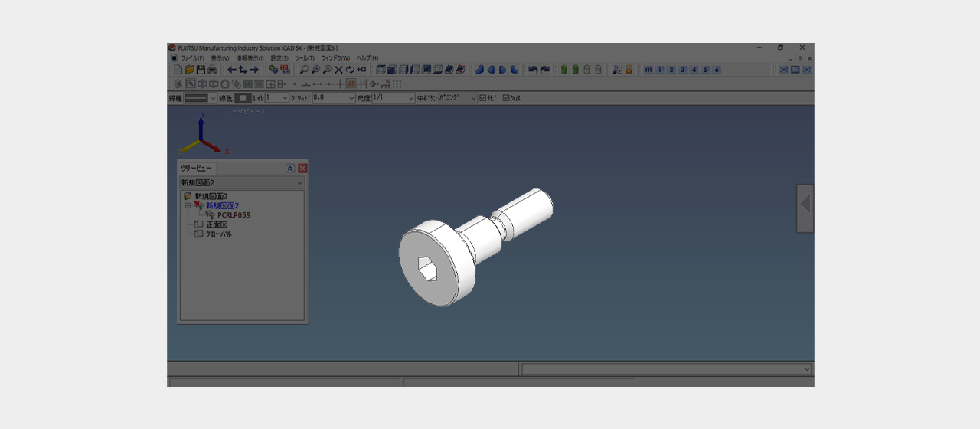
Task: Click the Undo arrow icon
Action: click(x=533, y=70)
